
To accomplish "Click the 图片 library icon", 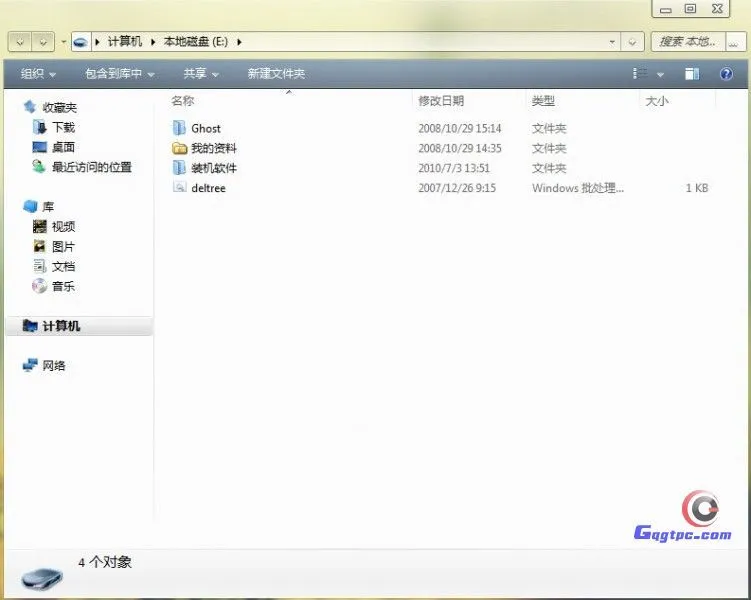I will click(x=39, y=246).
